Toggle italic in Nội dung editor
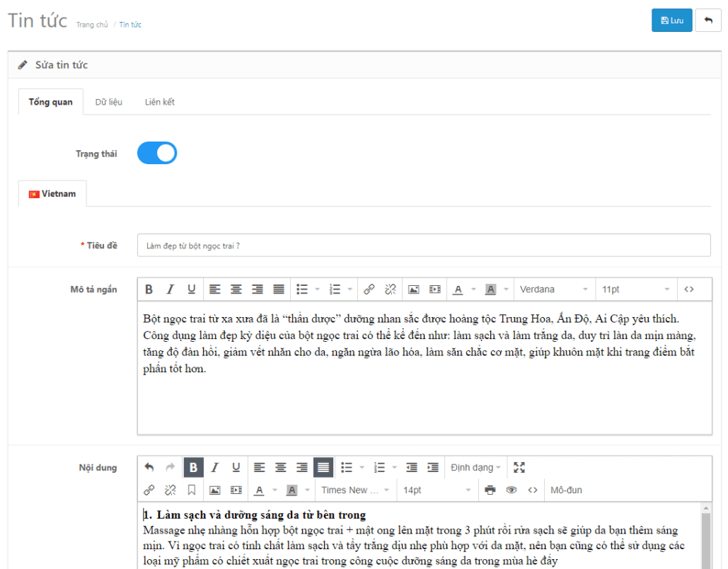 point(214,467)
